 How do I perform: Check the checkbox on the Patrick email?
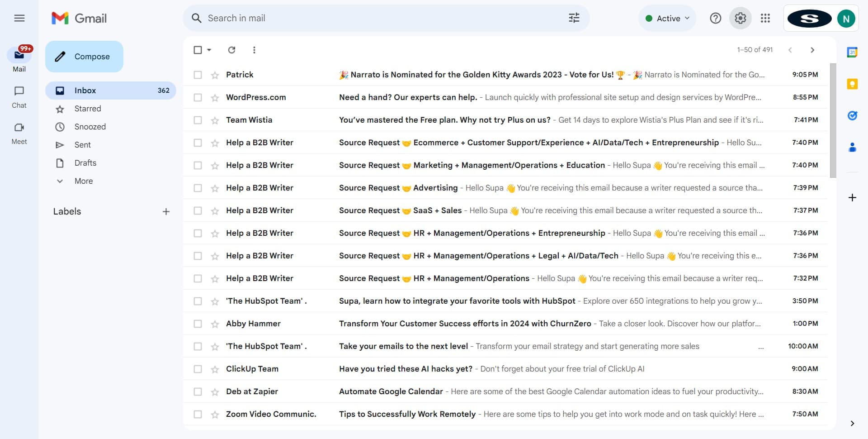(198, 75)
